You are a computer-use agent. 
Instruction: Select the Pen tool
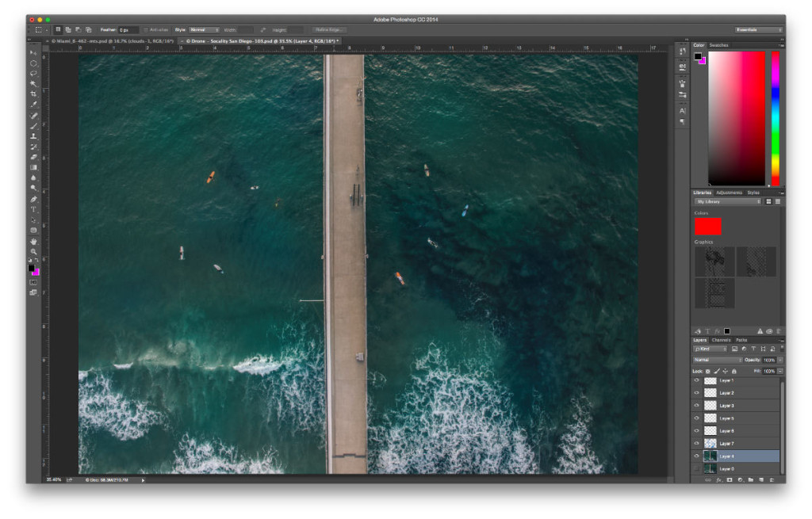point(33,197)
